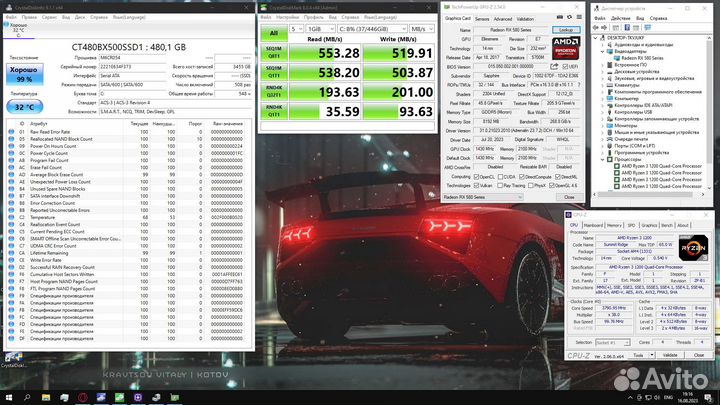Click the taskbar search magnifier icon
720x405 pixels.
pyautogui.click(x=27, y=397)
